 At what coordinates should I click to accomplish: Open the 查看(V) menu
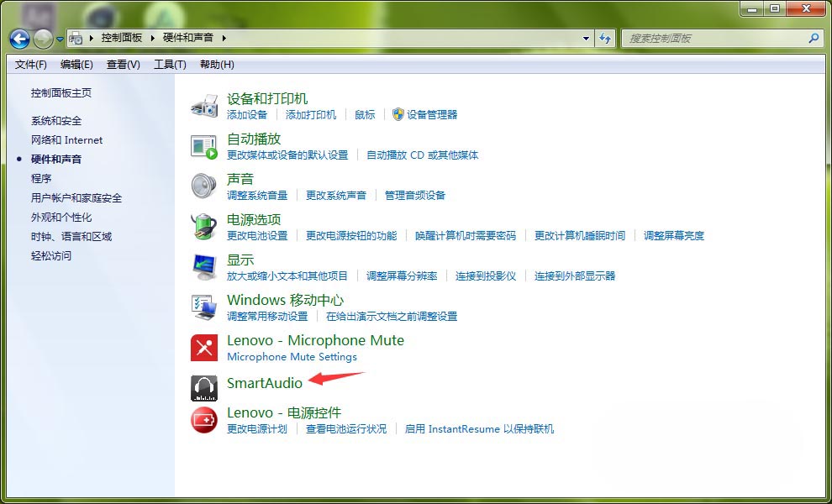(123, 64)
